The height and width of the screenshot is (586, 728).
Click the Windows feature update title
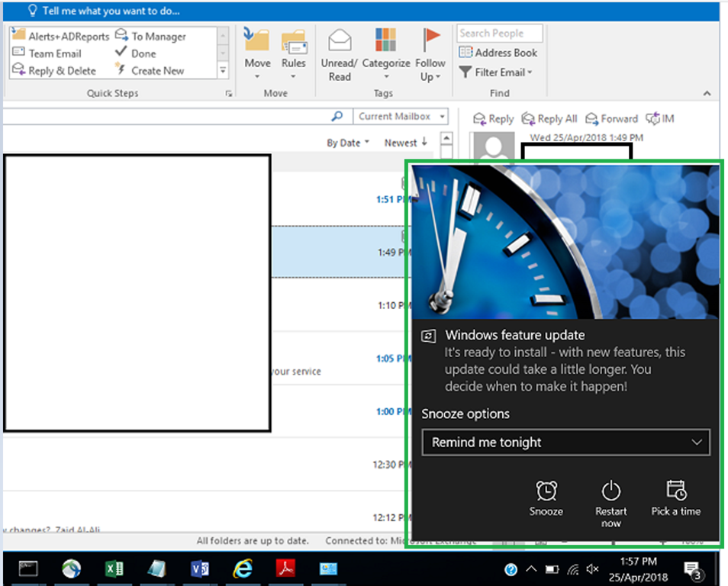(515, 335)
